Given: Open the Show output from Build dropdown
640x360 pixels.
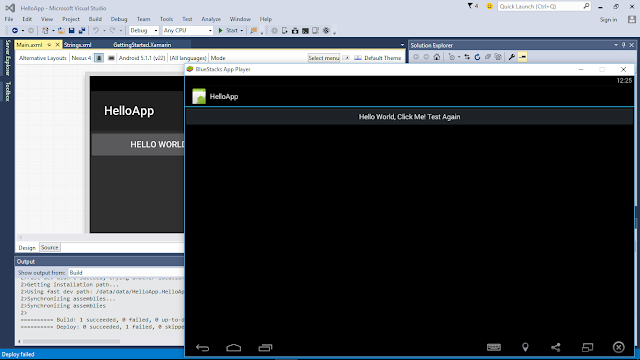Looking at the screenshot, I should coord(126,273).
